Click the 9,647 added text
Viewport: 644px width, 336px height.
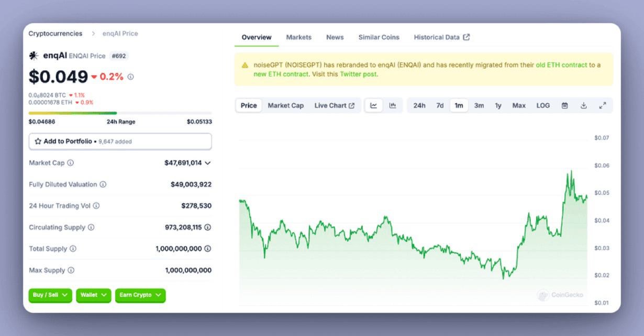point(115,142)
